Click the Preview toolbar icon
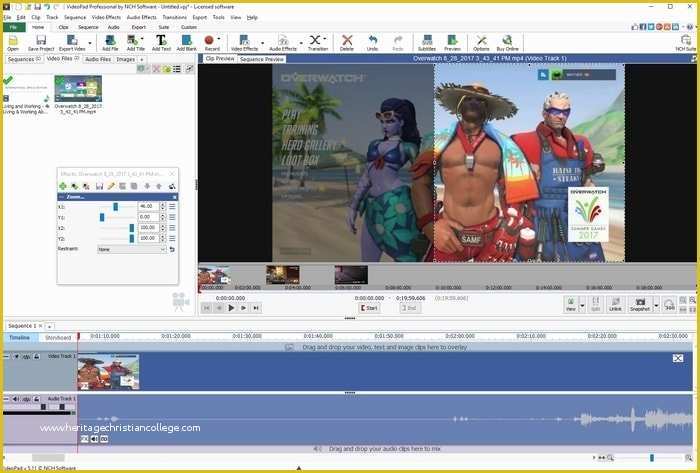 [x=452, y=43]
